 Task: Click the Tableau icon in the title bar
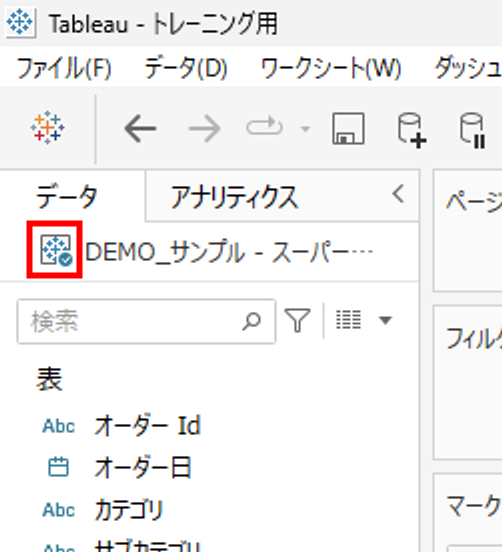(x=20, y=22)
